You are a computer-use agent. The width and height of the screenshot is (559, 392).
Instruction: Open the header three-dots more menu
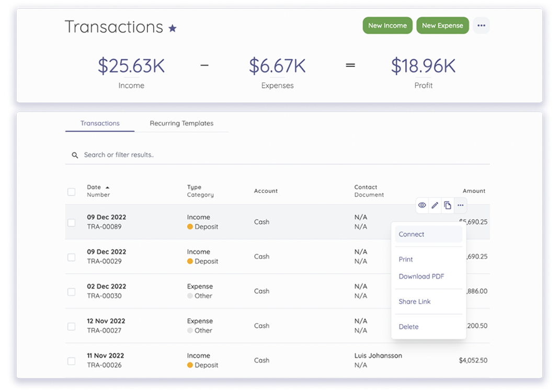tap(481, 26)
